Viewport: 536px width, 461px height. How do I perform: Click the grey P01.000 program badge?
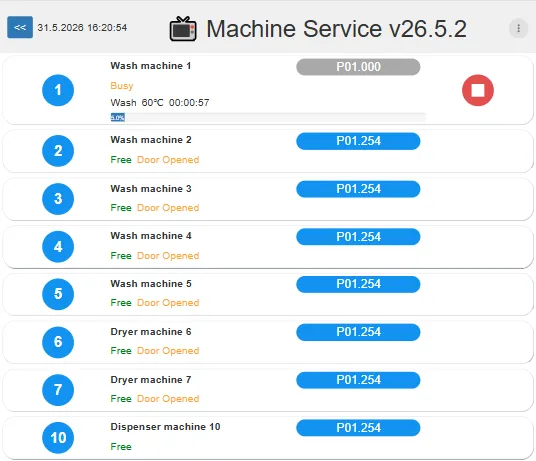tap(358, 67)
